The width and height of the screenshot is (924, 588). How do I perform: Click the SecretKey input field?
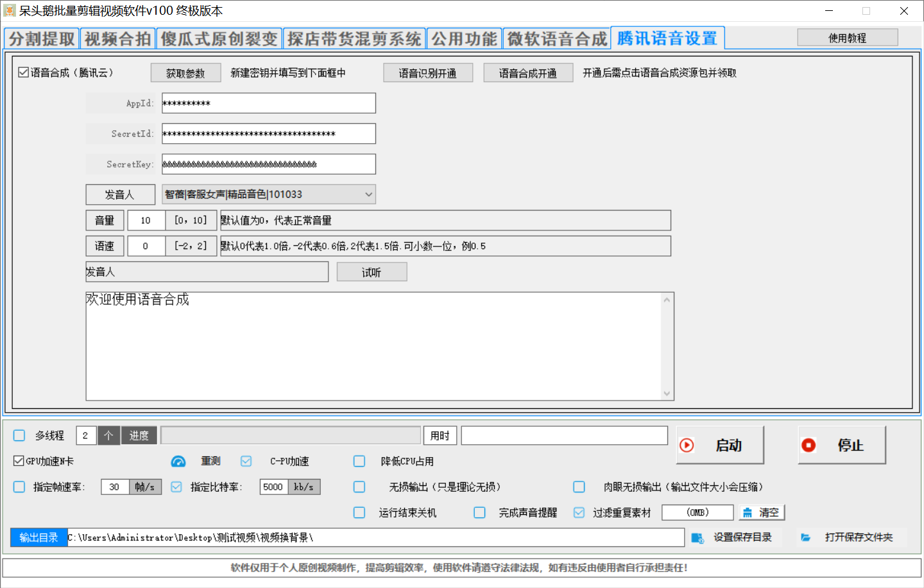(x=269, y=164)
